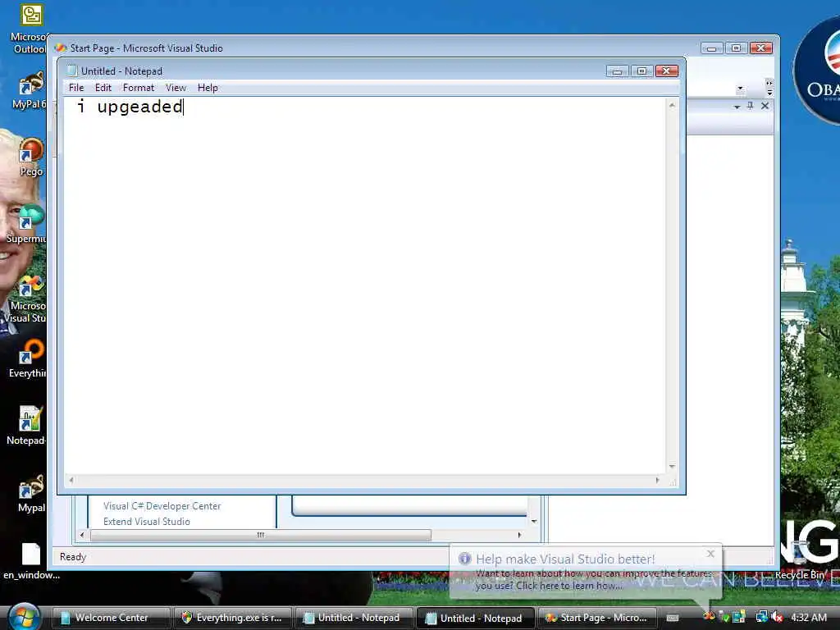This screenshot has width=840, height=630.
Task: Open Extend Visual Studio link
Action: (146, 521)
